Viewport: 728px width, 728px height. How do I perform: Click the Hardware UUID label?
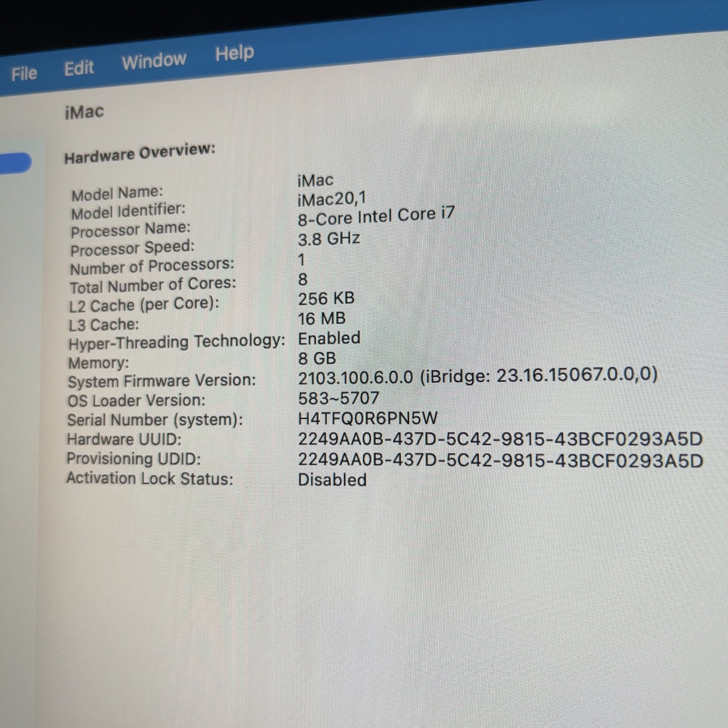click(x=124, y=439)
